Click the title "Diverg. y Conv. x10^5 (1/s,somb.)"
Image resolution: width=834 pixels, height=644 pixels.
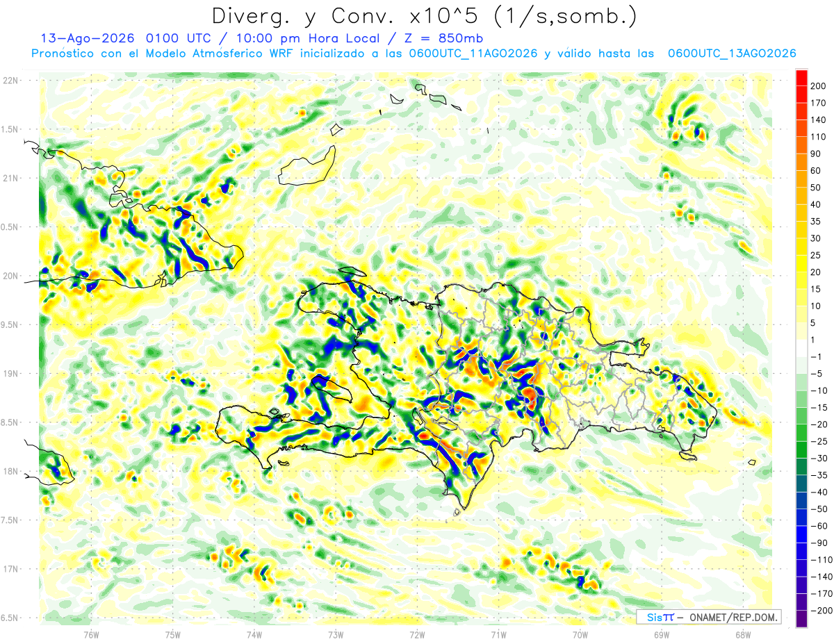424,15
